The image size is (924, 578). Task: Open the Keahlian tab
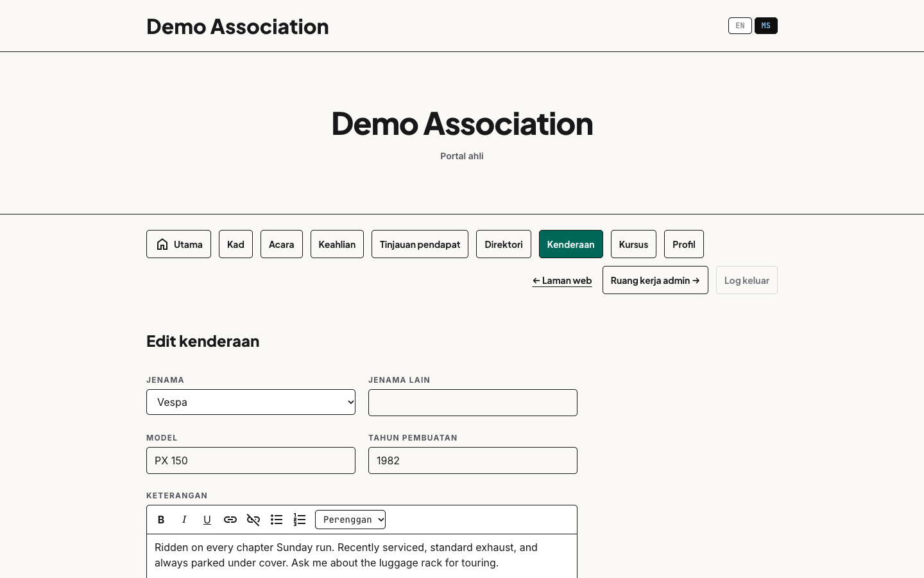[x=337, y=244]
